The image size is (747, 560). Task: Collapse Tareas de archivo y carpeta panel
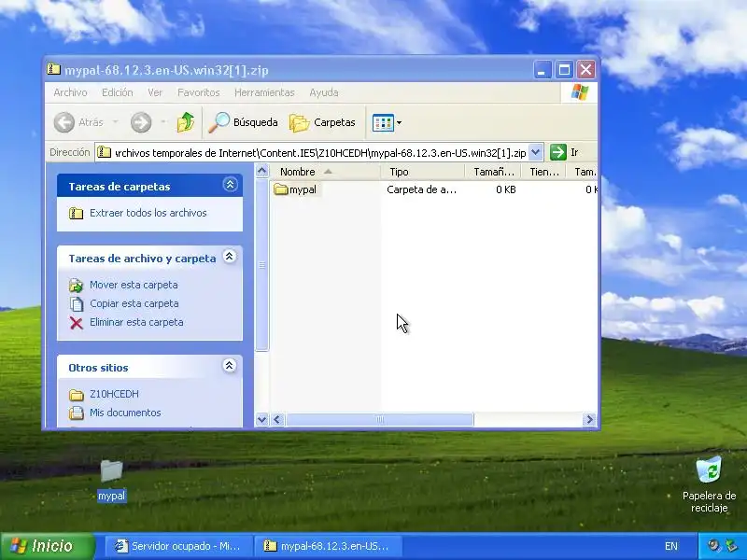(229, 257)
